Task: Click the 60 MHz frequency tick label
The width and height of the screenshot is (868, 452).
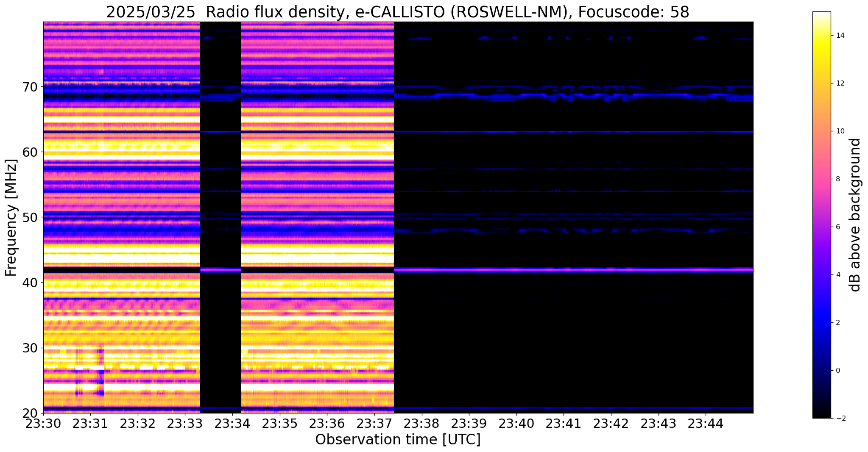Action: (30, 152)
